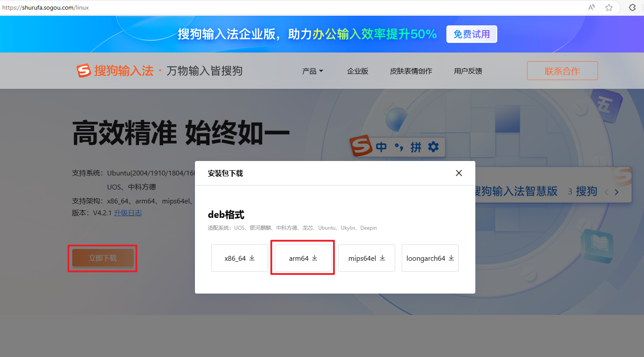Click the 联系合作 button
This screenshot has height=357, width=644.
pos(563,71)
